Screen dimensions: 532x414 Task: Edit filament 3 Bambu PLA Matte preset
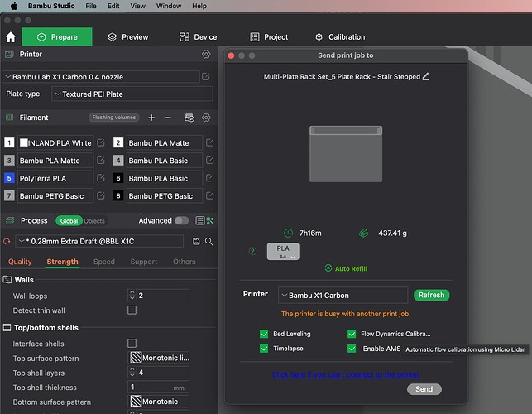tap(101, 161)
